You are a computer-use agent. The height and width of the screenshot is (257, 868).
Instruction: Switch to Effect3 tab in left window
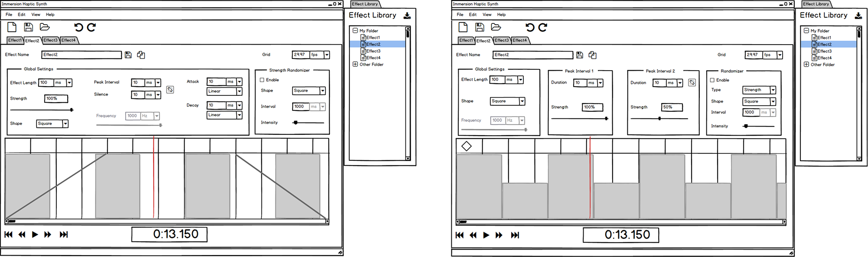click(x=50, y=40)
